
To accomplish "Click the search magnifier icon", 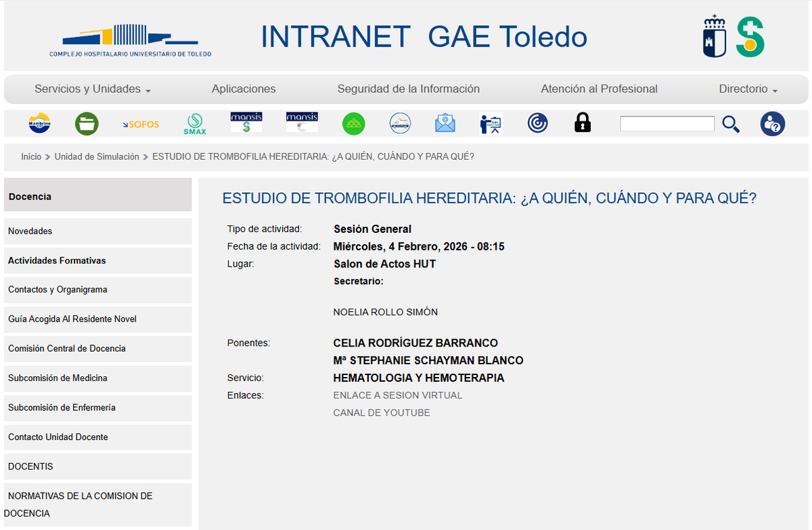I will click(731, 124).
